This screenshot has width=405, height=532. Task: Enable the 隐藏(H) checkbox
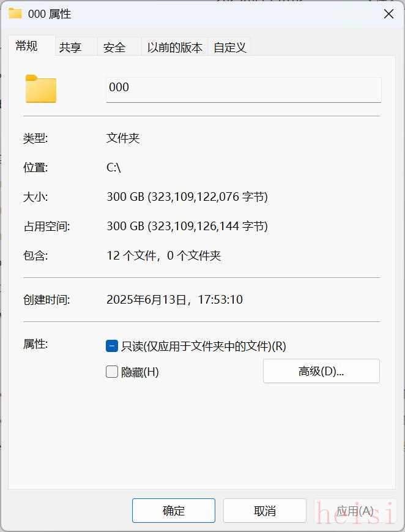pos(111,372)
